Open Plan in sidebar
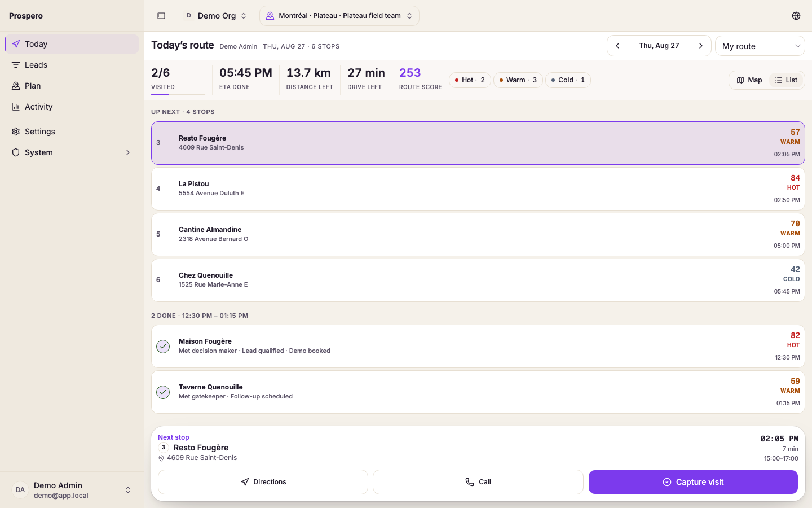 72,86
